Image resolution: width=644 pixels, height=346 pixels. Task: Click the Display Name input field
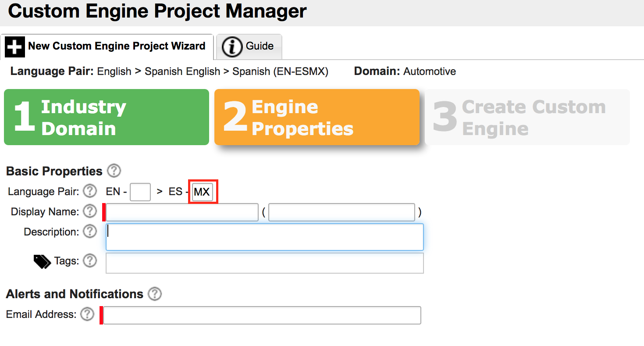point(181,212)
